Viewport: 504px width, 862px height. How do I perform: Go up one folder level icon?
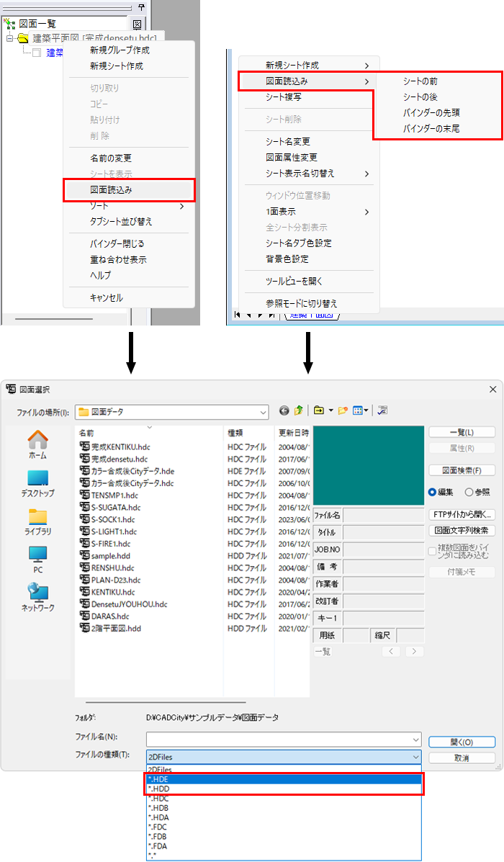click(299, 410)
